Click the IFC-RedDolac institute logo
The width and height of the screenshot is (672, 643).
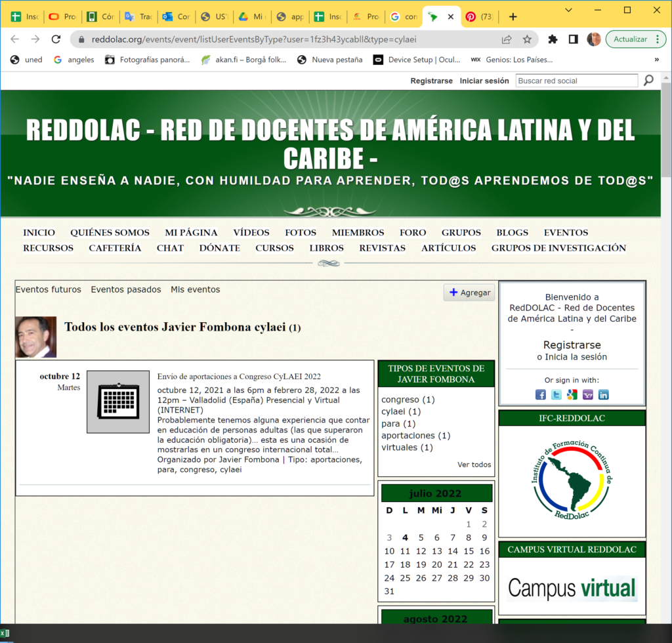coord(572,480)
